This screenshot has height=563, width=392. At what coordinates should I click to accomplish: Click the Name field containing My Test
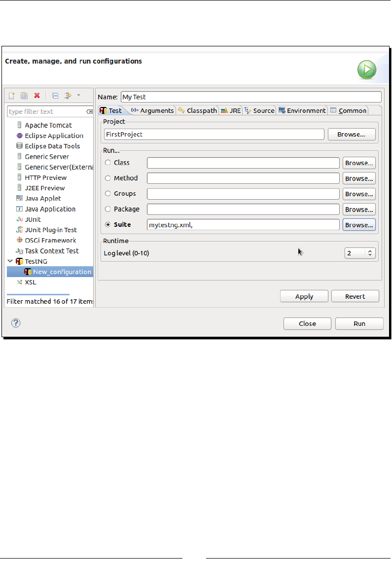(x=251, y=97)
